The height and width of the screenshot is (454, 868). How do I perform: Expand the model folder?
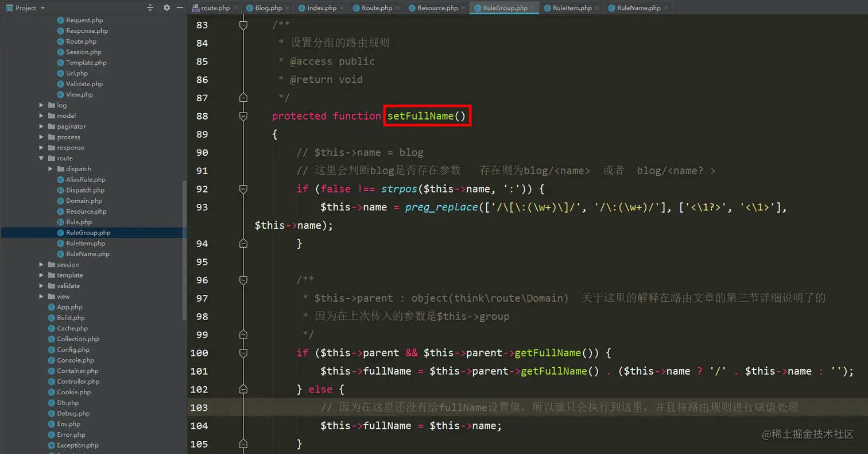pos(41,116)
